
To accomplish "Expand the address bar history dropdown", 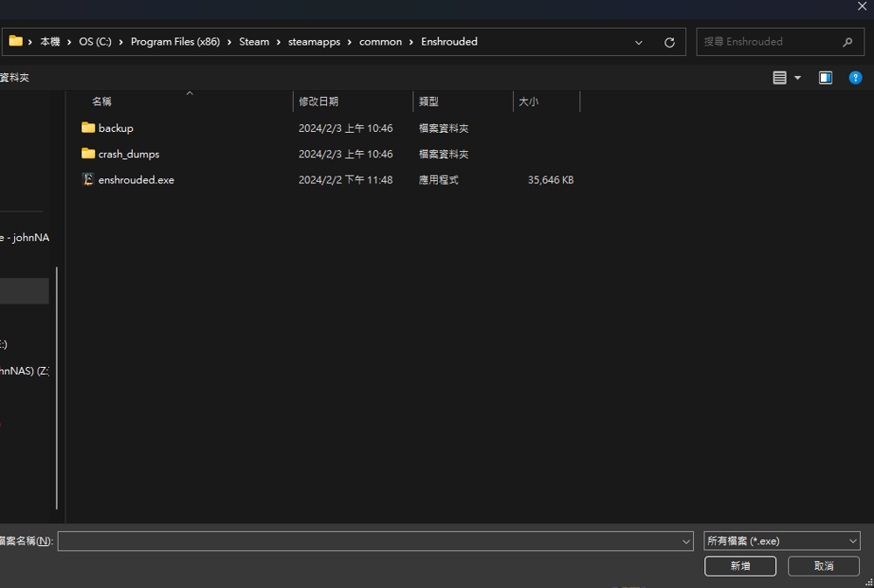I will pyautogui.click(x=638, y=41).
